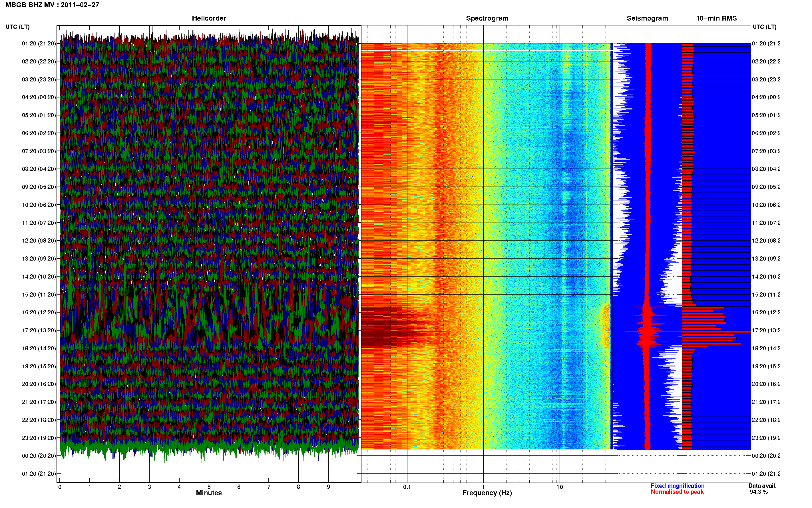812x508 pixels.
Task: Select the left '02:20 (22:20)' time label
Action: [x=39, y=61]
